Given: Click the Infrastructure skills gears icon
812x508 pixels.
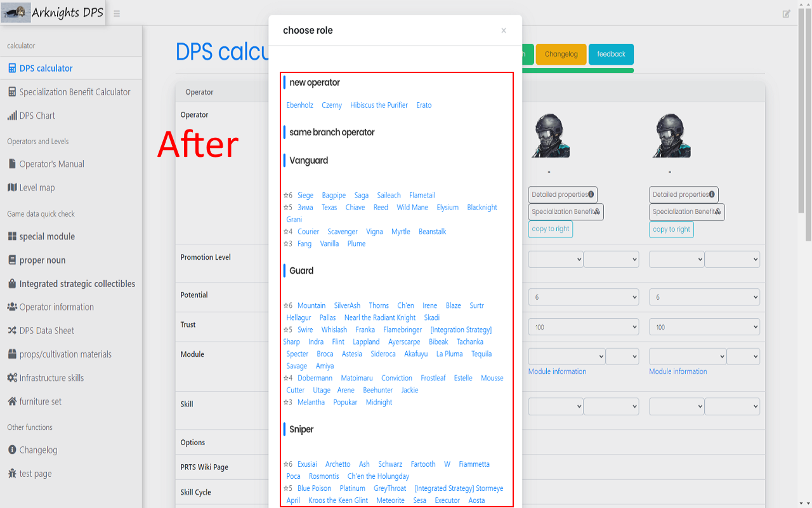Looking at the screenshot, I should pos(12,378).
